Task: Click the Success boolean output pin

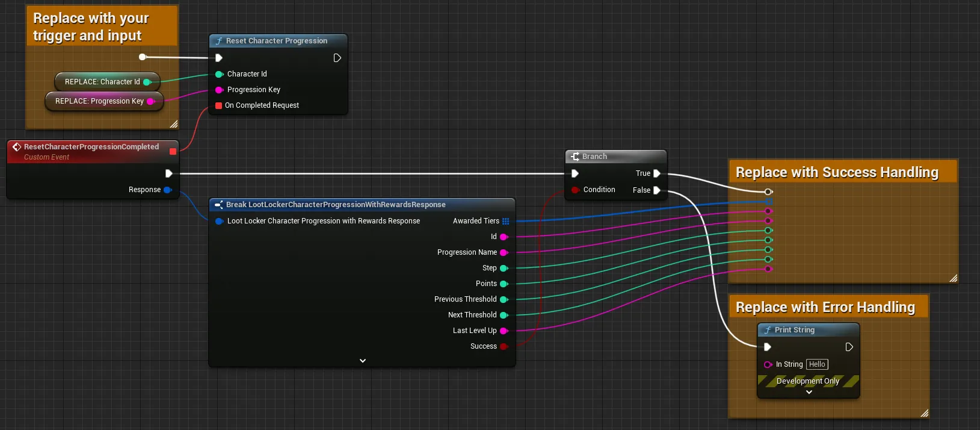Action: [x=504, y=346]
